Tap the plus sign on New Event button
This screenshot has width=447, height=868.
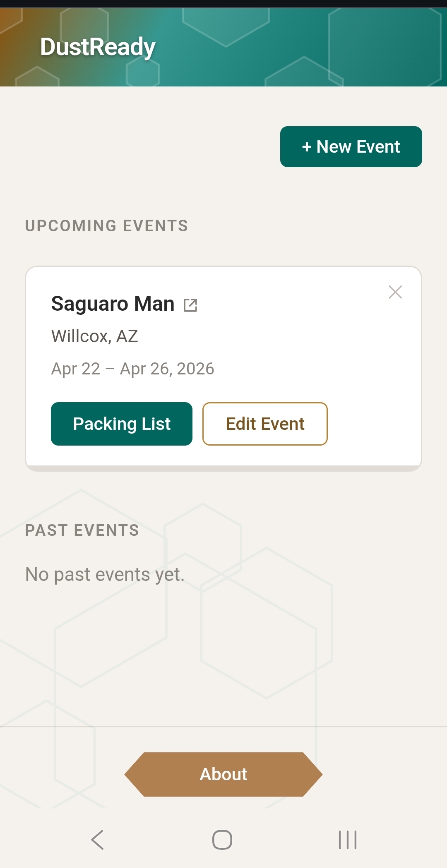point(307,147)
